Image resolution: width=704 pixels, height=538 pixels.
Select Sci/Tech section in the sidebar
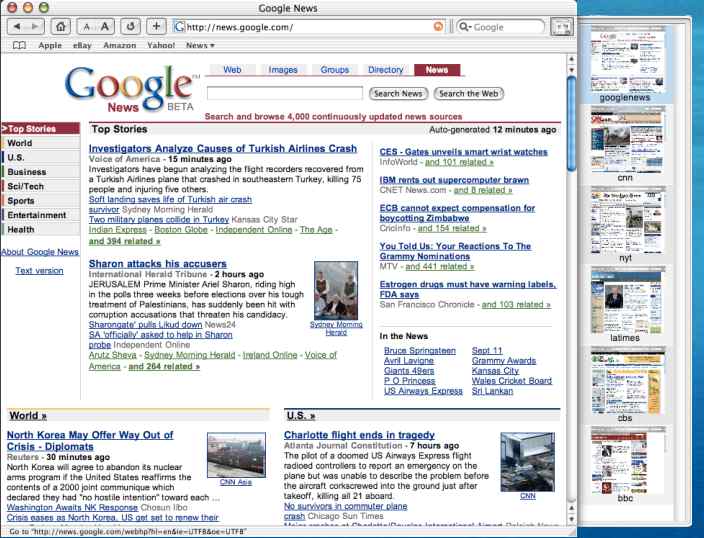coord(40,186)
